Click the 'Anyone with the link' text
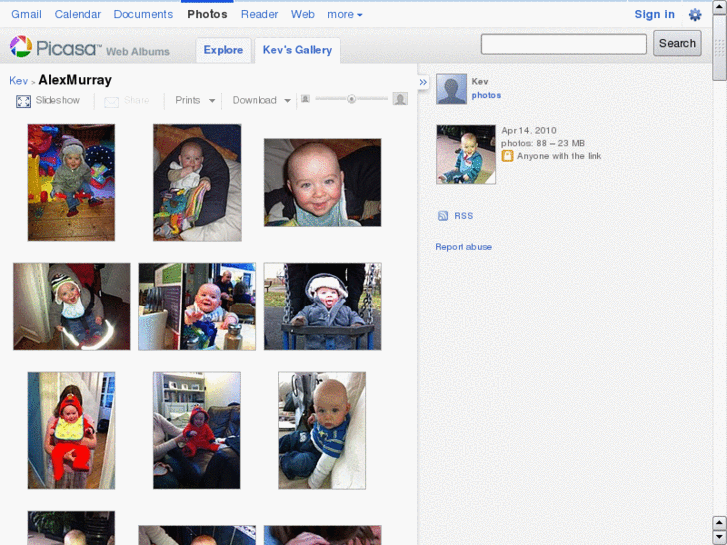Image resolution: width=727 pixels, height=545 pixels. [x=559, y=156]
